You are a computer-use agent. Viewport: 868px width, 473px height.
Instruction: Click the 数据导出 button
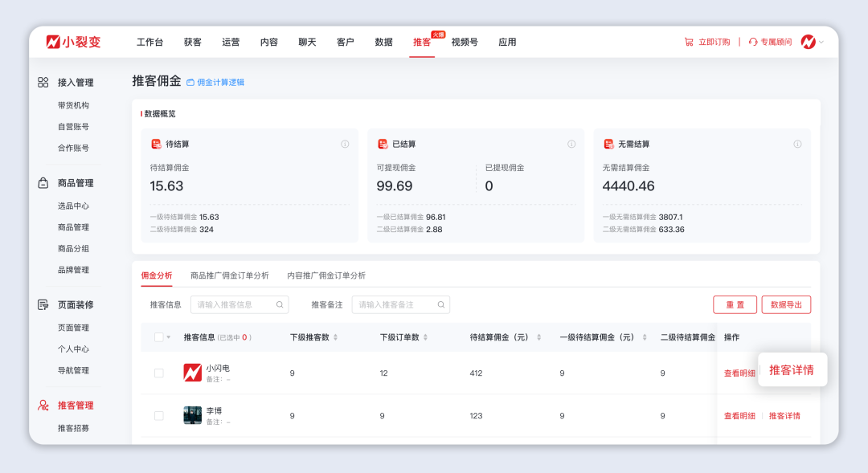[x=785, y=304]
